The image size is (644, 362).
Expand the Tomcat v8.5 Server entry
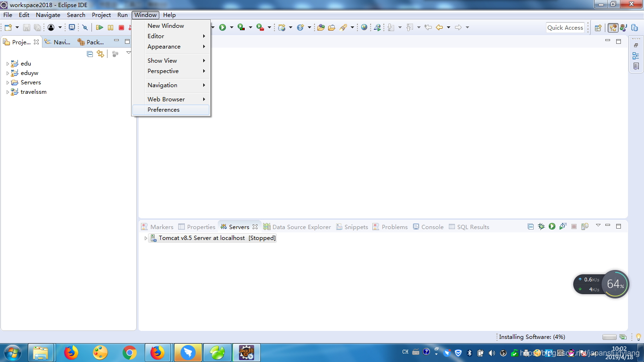pos(145,238)
